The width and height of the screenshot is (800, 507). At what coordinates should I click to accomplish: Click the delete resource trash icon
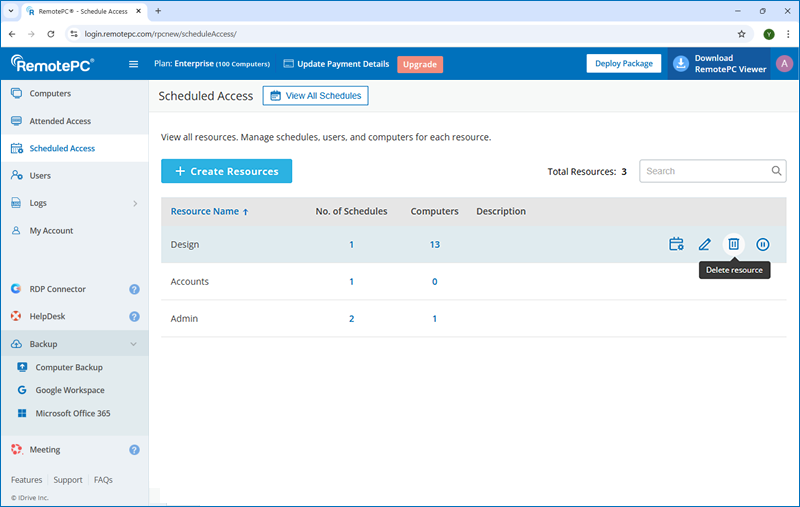click(733, 244)
